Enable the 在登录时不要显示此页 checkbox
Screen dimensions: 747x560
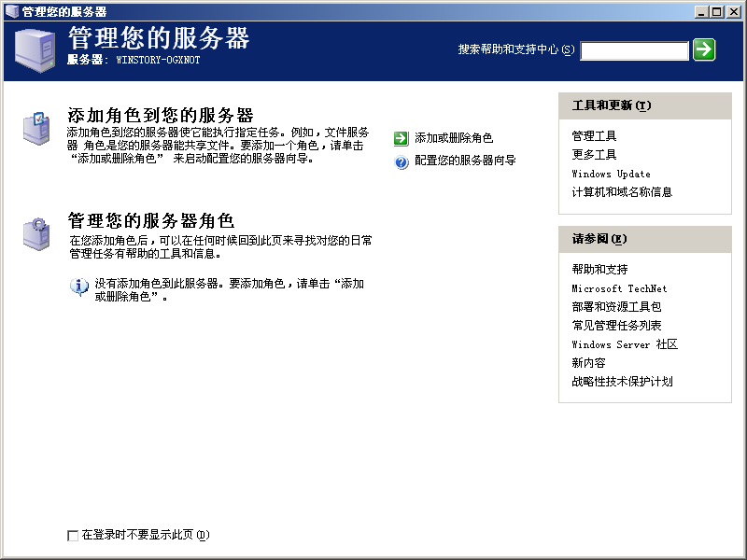[x=73, y=535]
